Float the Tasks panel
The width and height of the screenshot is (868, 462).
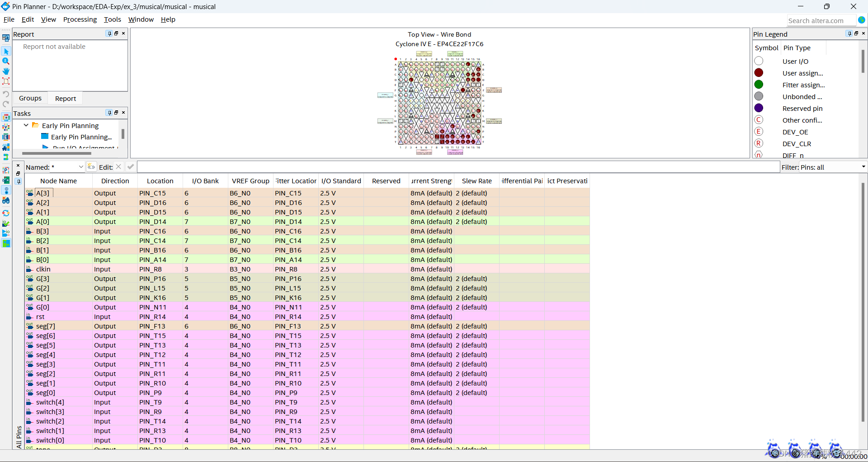(x=116, y=113)
